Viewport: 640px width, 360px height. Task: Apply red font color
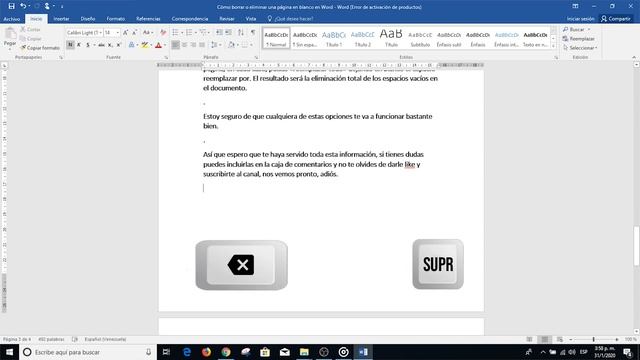click(x=158, y=45)
